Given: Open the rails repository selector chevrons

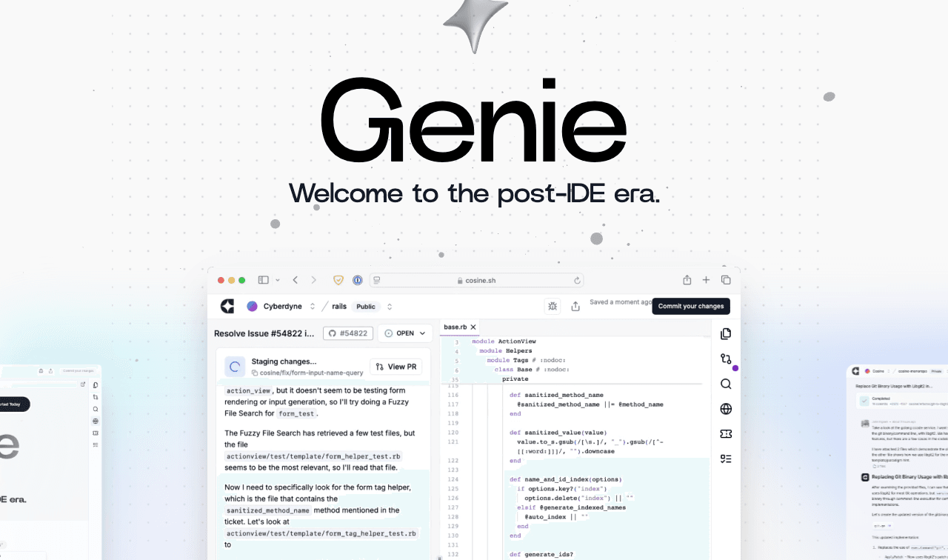Looking at the screenshot, I should pos(390,306).
